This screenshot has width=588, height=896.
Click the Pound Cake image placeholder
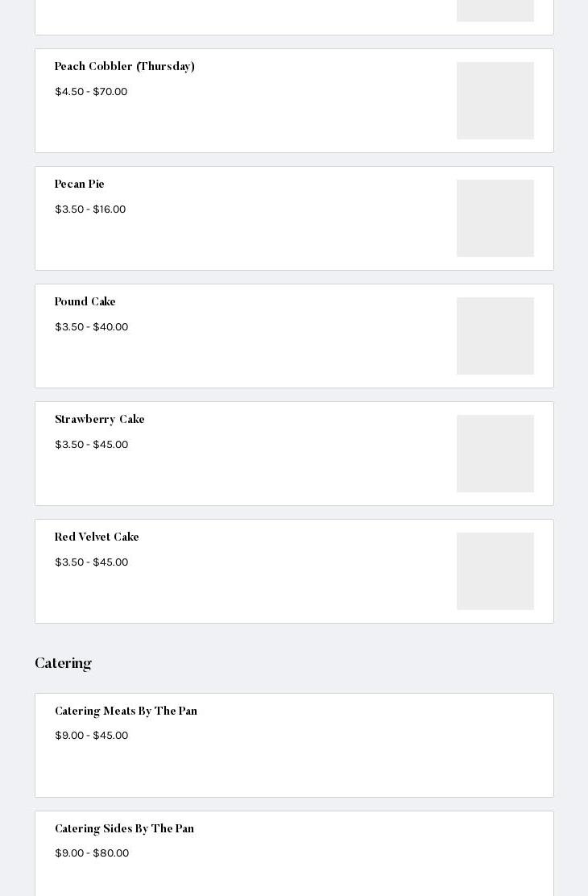click(x=495, y=336)
